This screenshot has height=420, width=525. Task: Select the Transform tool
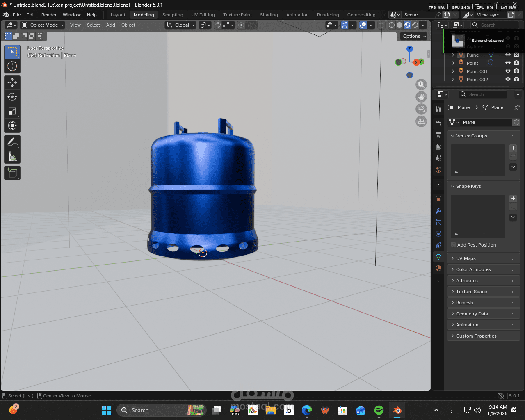pyautogui.click(x=12, y=126)
